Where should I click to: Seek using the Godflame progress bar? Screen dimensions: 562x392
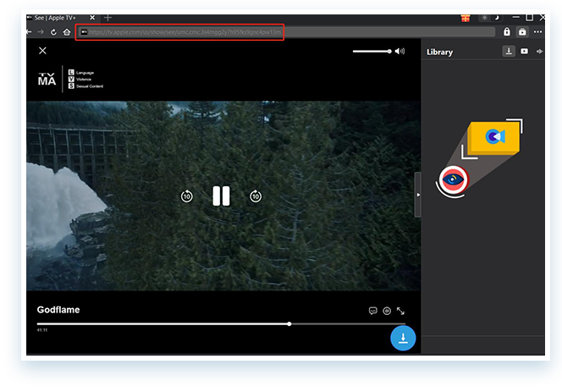pos(221,324)
